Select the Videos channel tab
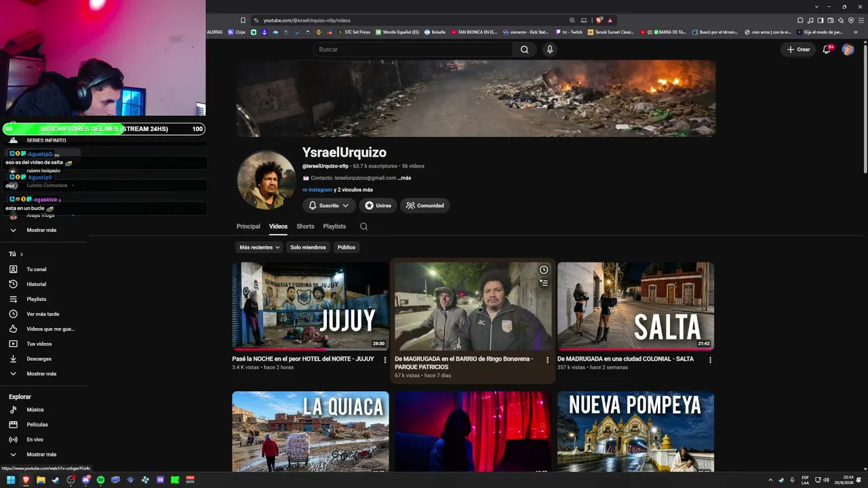The height and width of the screenshot is (488, 868). pyautogui.click(x=278, y=226)
